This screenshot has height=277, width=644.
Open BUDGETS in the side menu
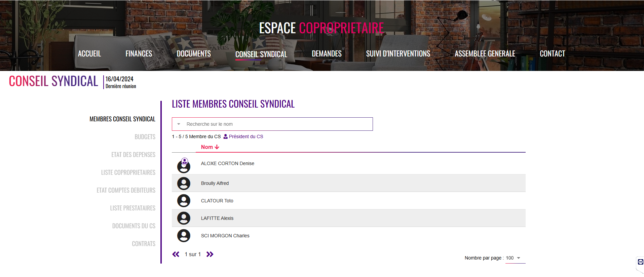(x=145, y=137)
